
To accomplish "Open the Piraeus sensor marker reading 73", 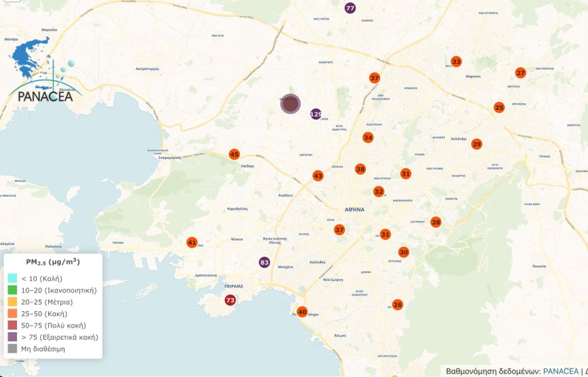I will point(230,300).
